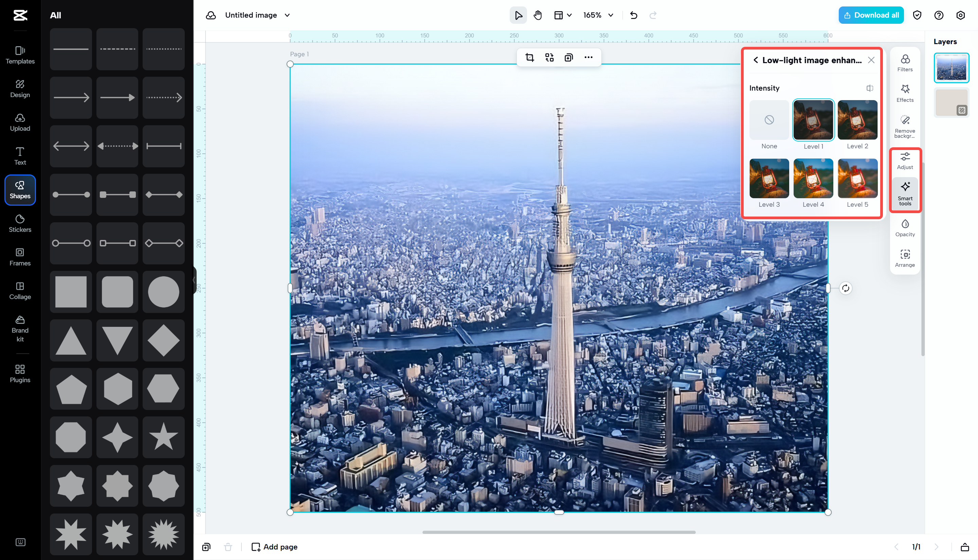Click the CapCut logo icon
This screenshot has width=978, height=560.
coord(20,15)
